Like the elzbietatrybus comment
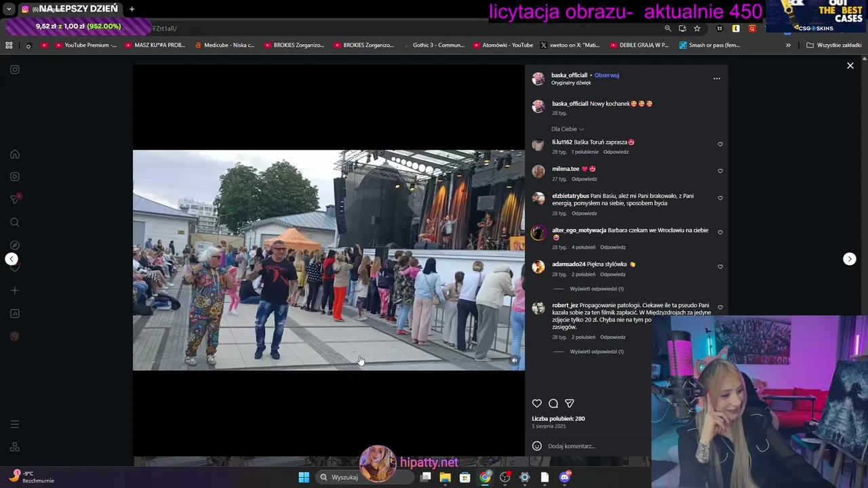The image size is (868, 488). [x=720, y=199]
